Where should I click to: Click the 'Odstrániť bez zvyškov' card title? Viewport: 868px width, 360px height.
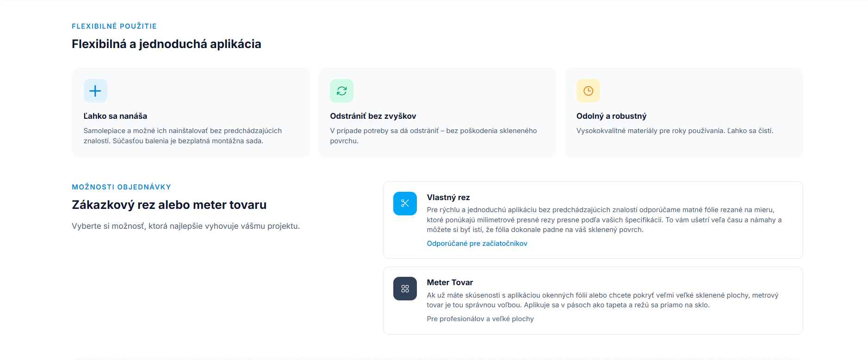[373, 116]
